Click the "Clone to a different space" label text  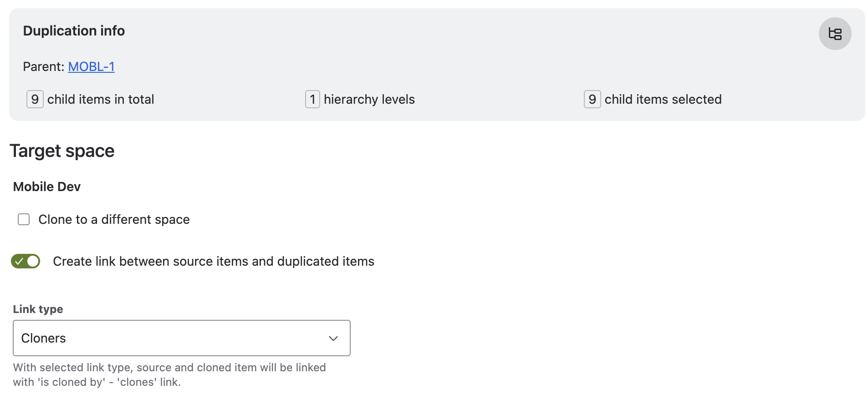[x=114, y=219]
